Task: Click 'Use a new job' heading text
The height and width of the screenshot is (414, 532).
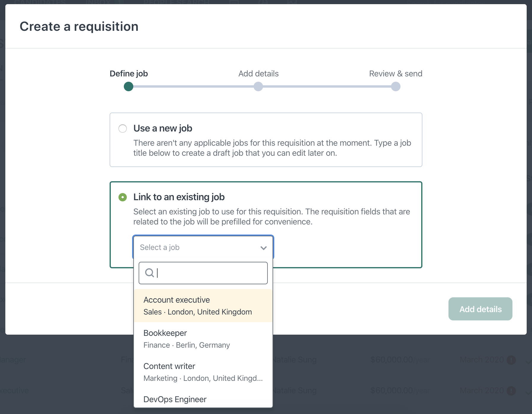Action: point(163,128)
